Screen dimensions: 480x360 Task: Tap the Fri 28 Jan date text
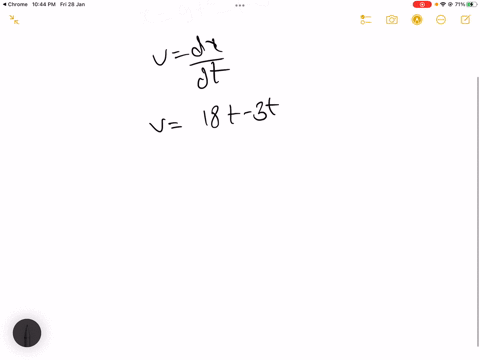tap(72, 4)
